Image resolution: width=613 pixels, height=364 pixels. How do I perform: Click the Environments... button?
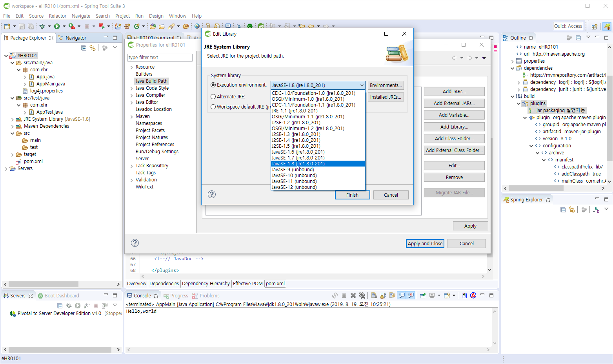[x=386, y=85]
